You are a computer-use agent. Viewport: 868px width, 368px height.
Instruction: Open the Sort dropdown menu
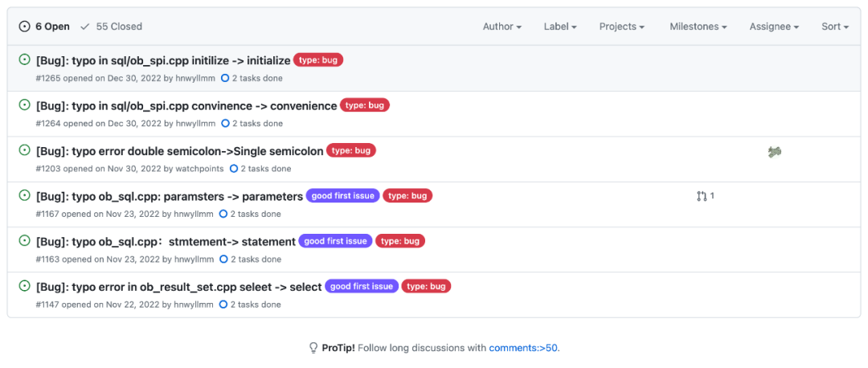click(x=835, y=27)
